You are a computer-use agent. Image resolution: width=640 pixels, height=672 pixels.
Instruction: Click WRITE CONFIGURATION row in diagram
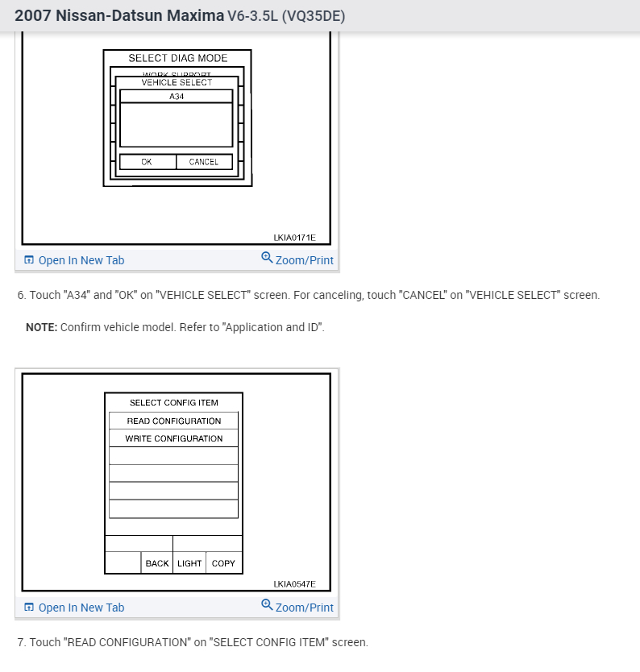coord(173,438)
